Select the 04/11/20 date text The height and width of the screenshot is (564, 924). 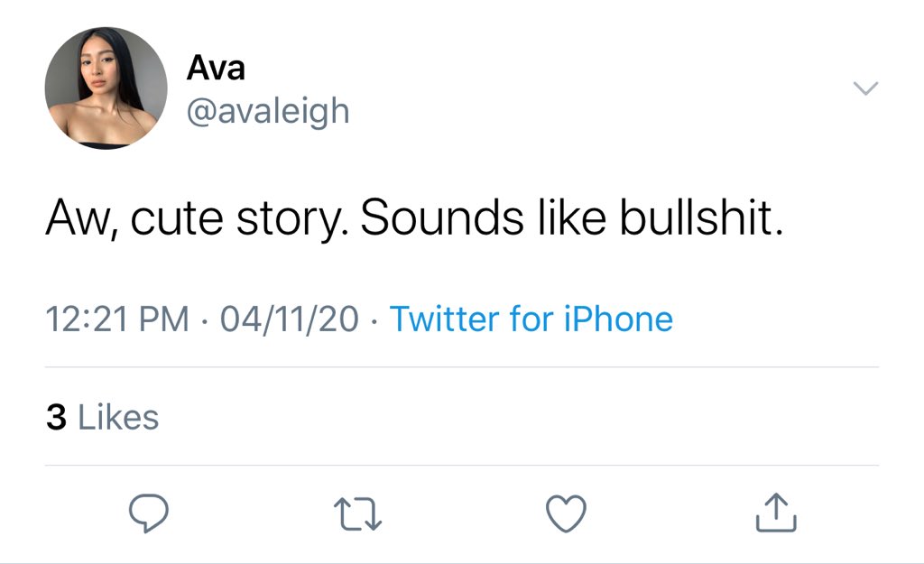(x=290, y=319)
